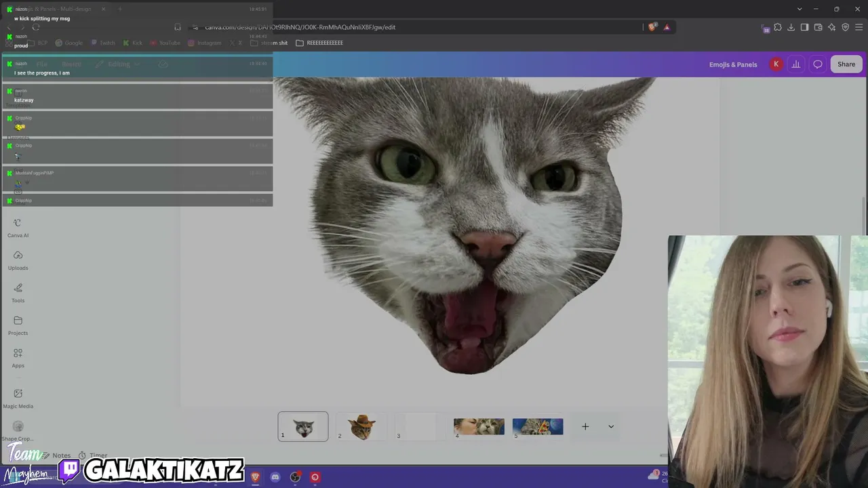Open the Leo AI sparkle icon
Viewport: 868px width, 488px height.
[831, 27]
